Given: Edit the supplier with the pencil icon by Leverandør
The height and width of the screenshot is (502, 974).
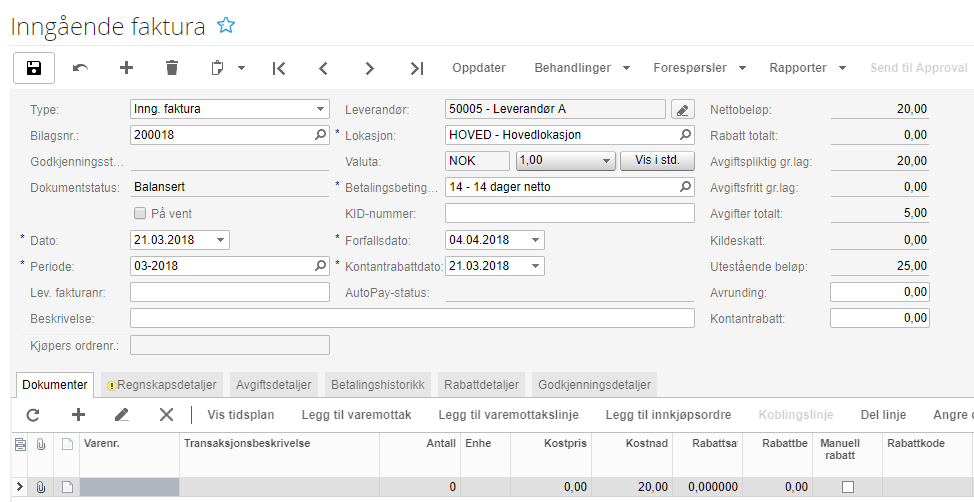Looking at the screenshot, I should 682,109.
